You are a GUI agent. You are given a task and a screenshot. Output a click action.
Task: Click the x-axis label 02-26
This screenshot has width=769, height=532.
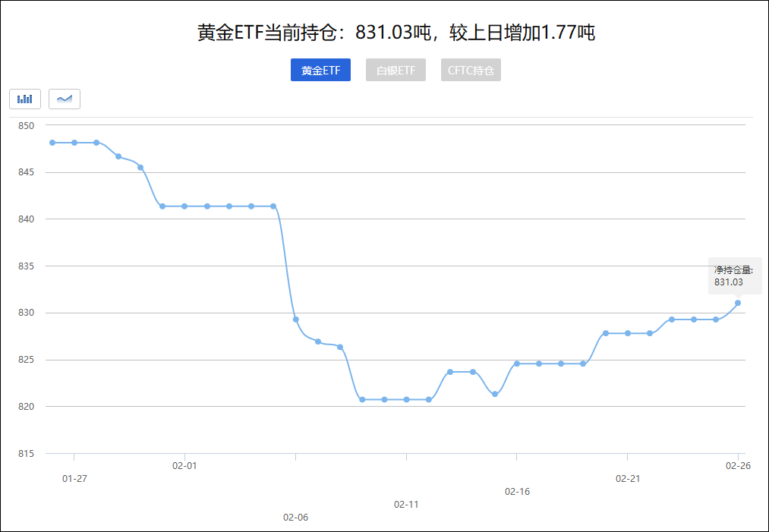[738, 466]
